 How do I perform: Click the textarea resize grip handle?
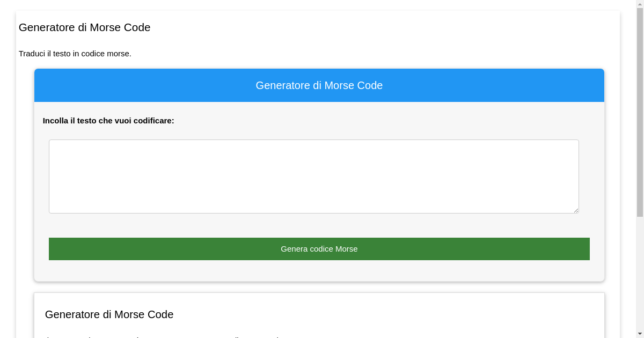coord(576,211)
